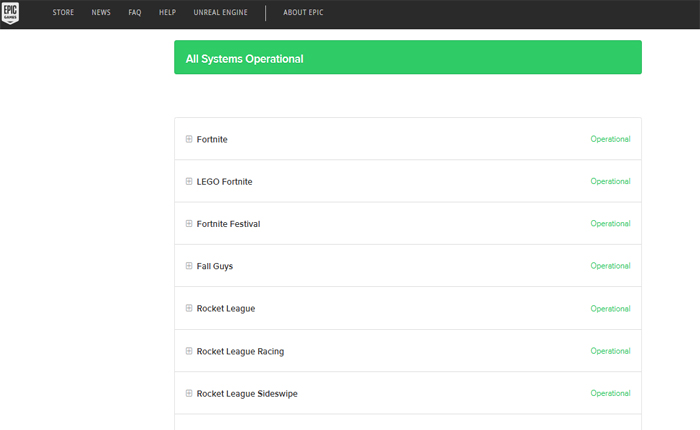Click the All Systems Operational banner

click(407, 58)
